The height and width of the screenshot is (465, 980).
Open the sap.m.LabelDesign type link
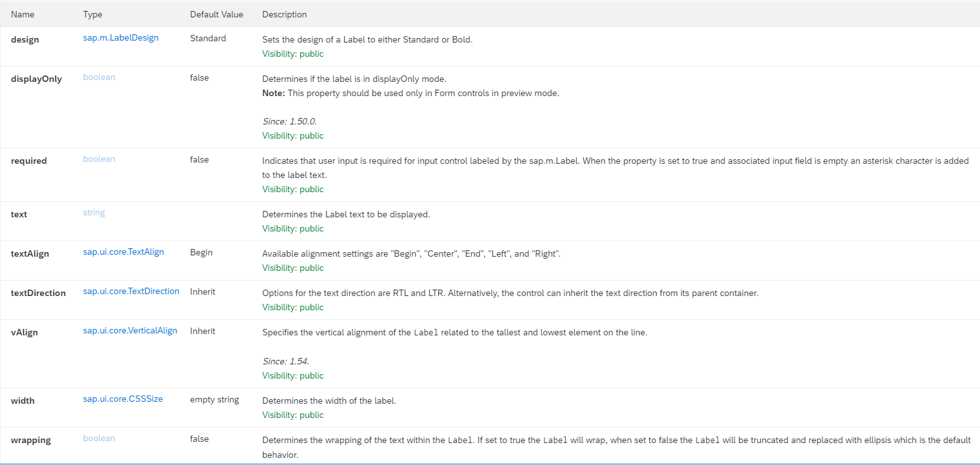click(x=120, y=38)
